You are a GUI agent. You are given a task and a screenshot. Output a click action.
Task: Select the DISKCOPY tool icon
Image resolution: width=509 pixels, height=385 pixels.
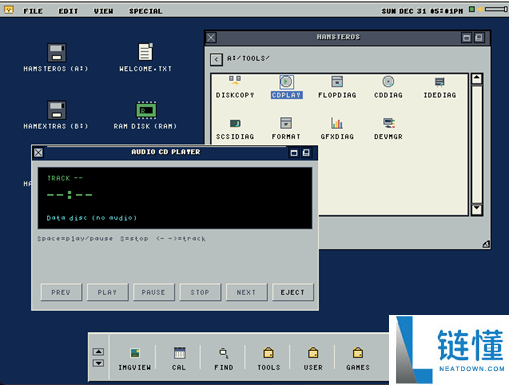click(235, 81)
